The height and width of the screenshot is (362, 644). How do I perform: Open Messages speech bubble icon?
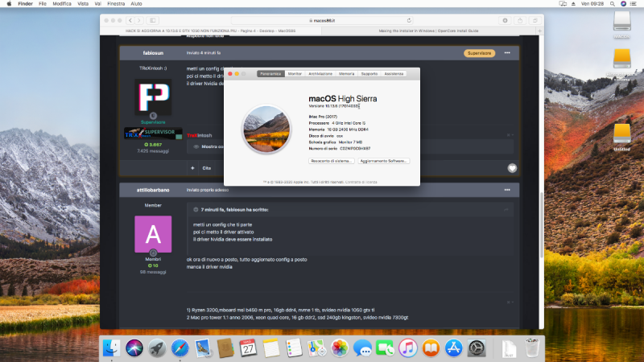(362, 348)
